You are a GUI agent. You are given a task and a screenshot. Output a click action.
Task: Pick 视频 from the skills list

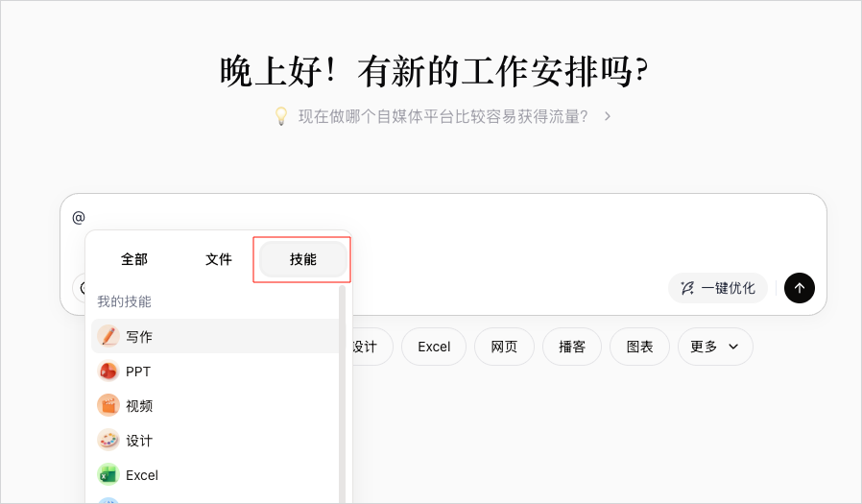(215, 406)
